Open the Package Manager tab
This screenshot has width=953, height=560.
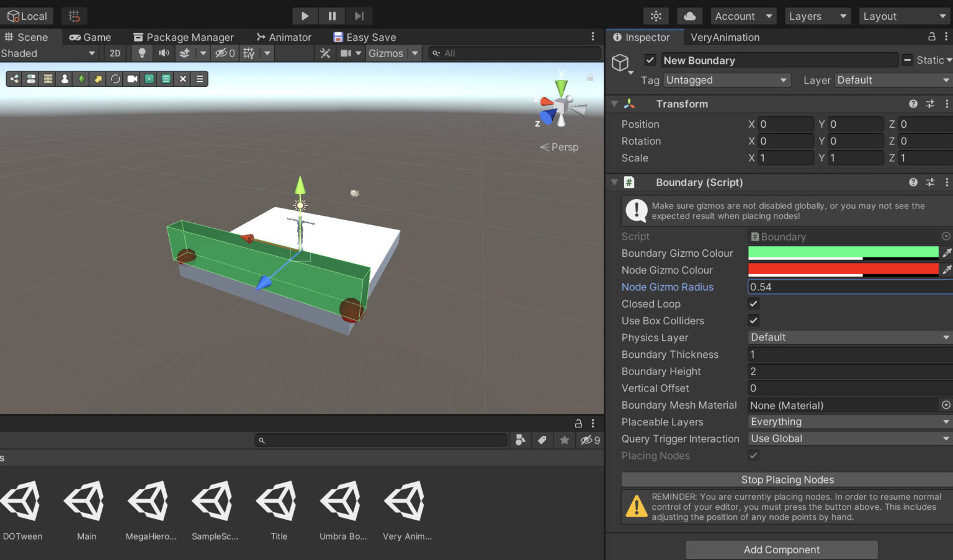click(183, 37)
